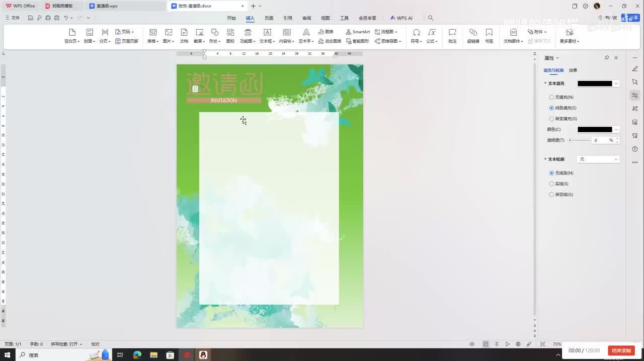Open the search icon in ribbon tab bar

(431, 18)
